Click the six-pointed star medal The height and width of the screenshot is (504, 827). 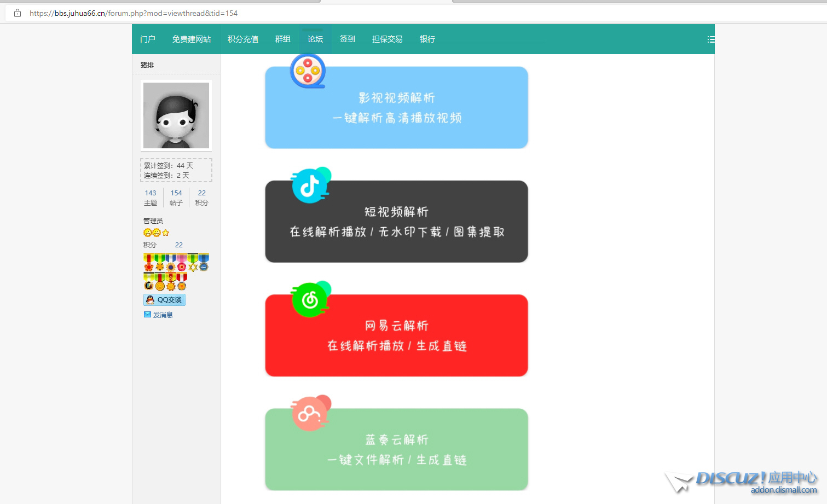pos(193,263)
